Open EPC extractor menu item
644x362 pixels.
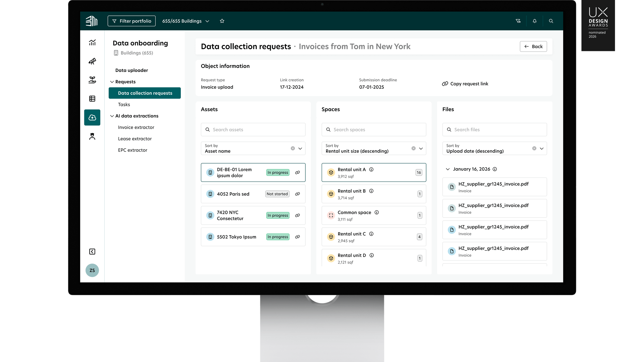tap(133, 150)
